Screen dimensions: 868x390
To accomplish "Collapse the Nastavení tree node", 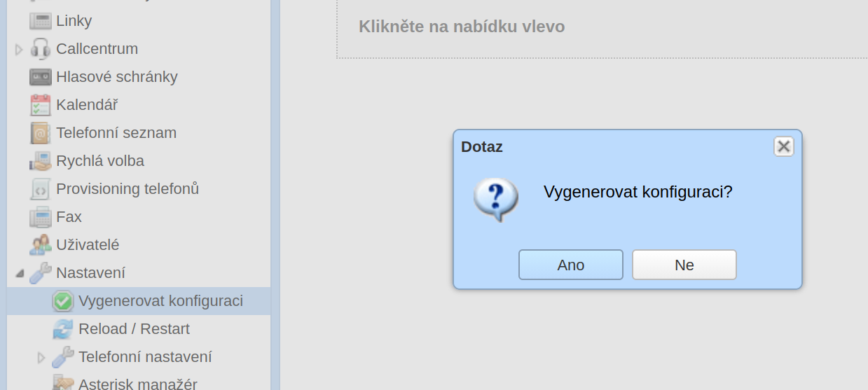I will (19, 273).
